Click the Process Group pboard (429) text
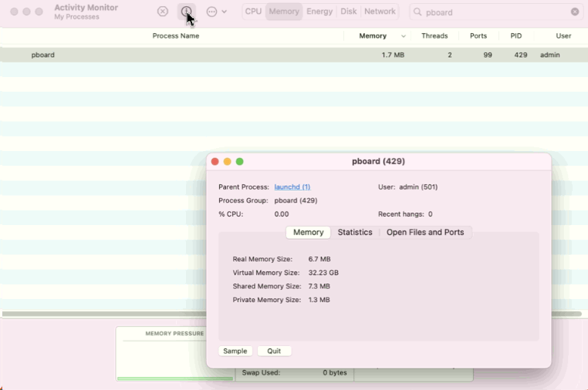Image resolution: width=588 pixels, height=390 pixels. click(296, 200)
